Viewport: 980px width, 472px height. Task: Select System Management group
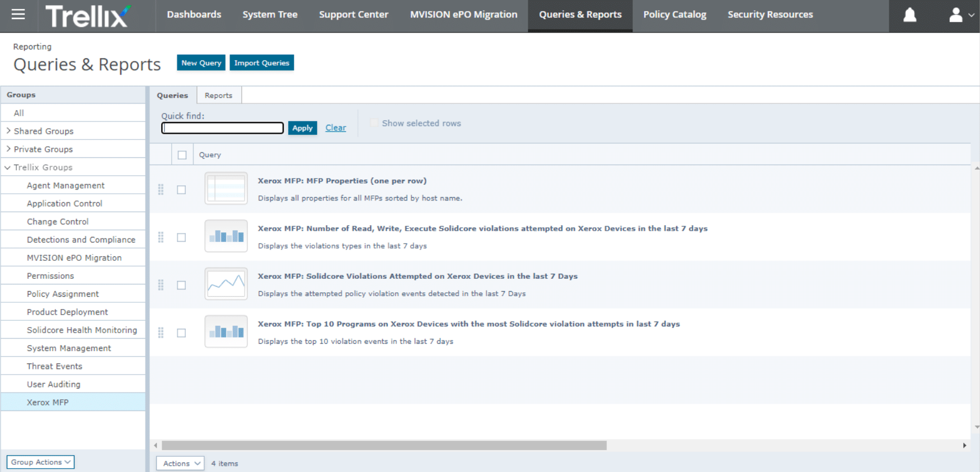(73, 348)
